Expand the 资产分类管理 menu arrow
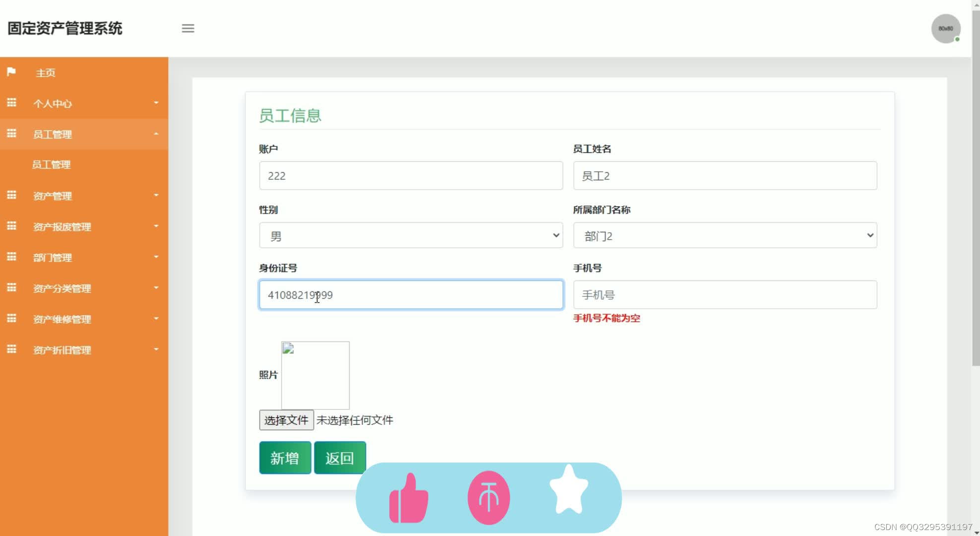 point(156,287)
